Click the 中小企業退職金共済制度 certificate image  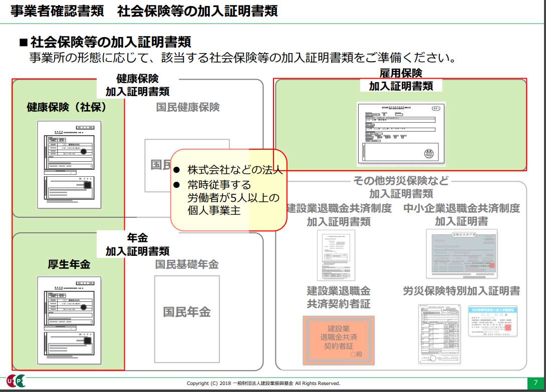pyautogui.click(x=461, y=254)
